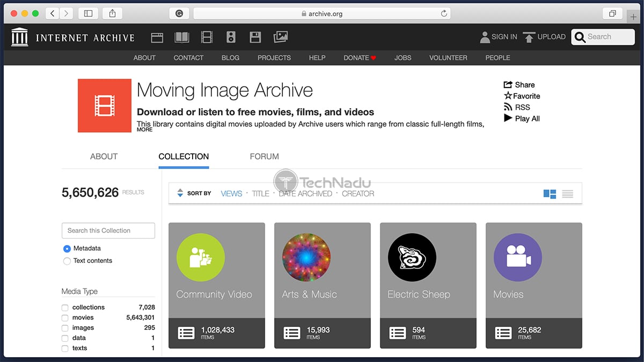Click the RSS feed icon
This screenshot has height=362, width=644.
[x=508, y=107]
